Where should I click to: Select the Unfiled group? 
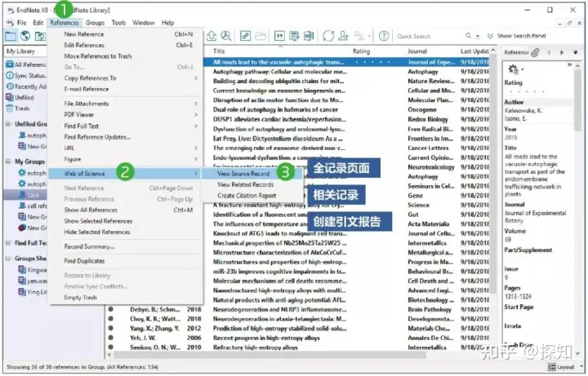click(20, 97)
